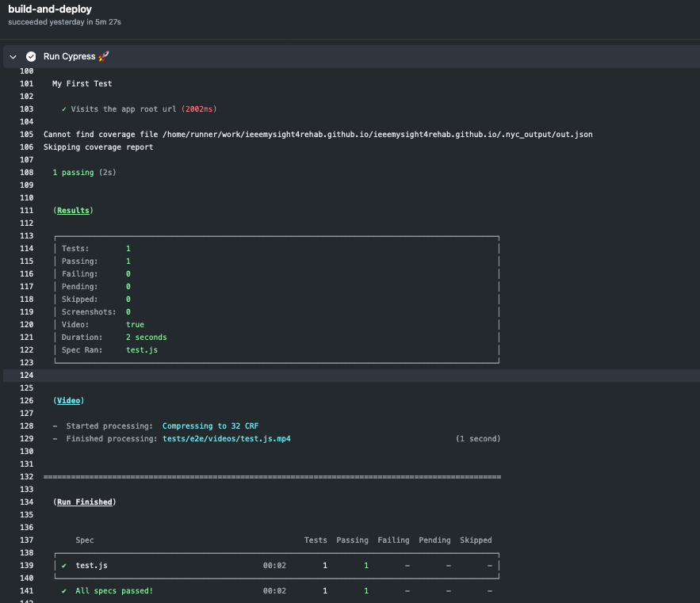700x603 pixels.
Task: Select line number 124
Action: click(26, 376)
